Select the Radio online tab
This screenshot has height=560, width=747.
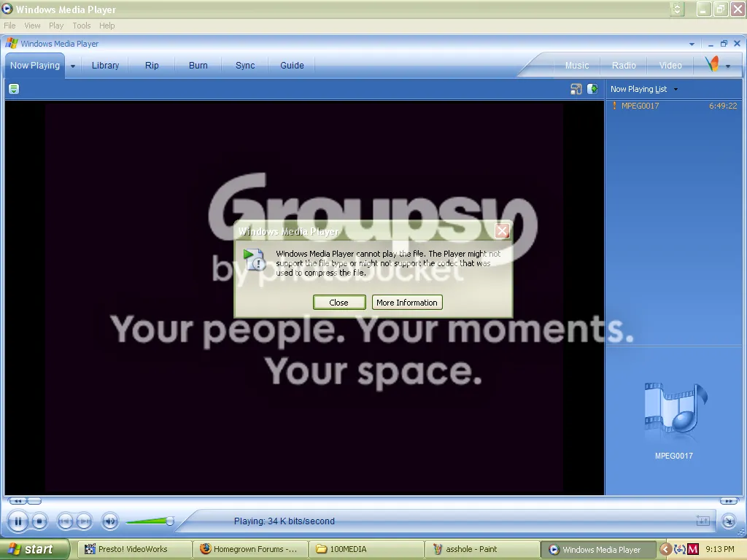tap(624, 66)
